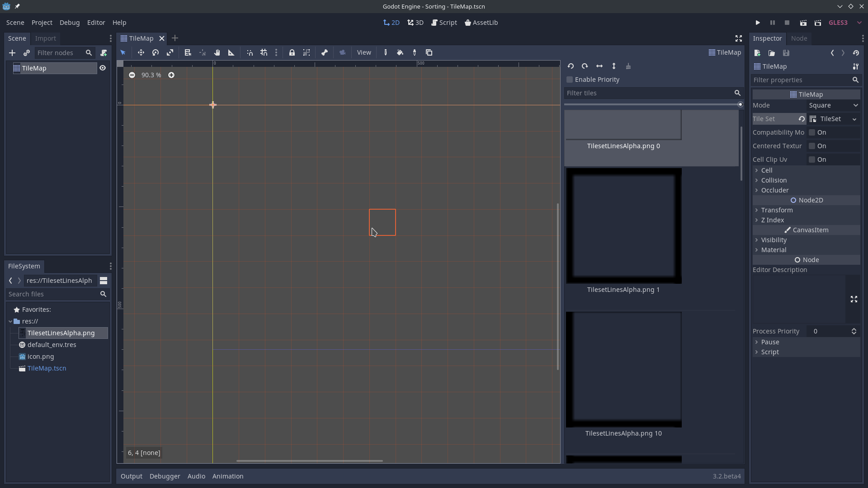
Task: Expand the Transform section
Action: pos(806,210)
